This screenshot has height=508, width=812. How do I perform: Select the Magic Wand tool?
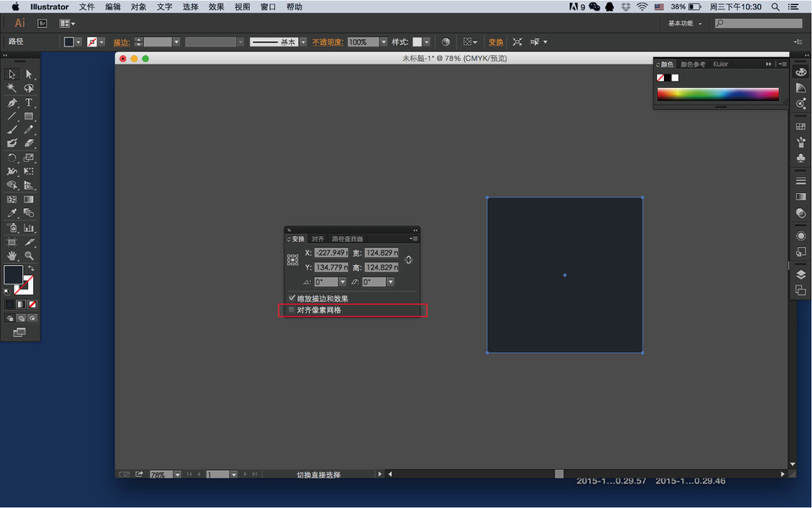pos(12,88)
